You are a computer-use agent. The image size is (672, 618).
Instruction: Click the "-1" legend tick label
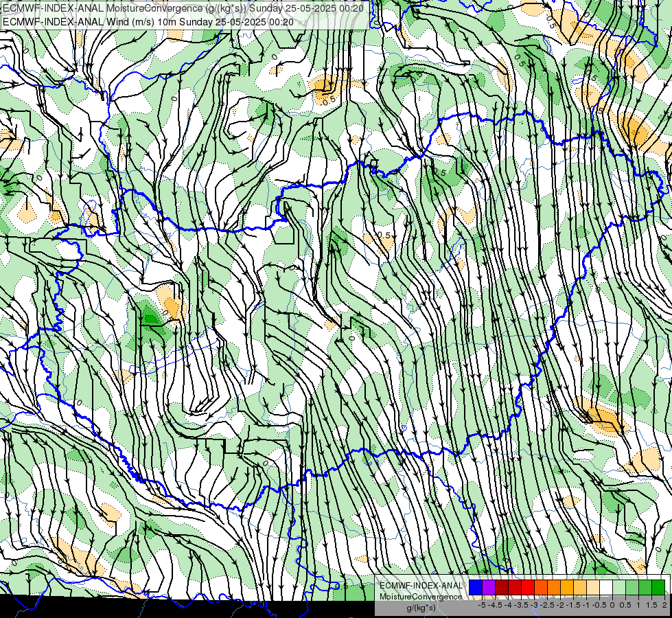[x=586, y=605]
